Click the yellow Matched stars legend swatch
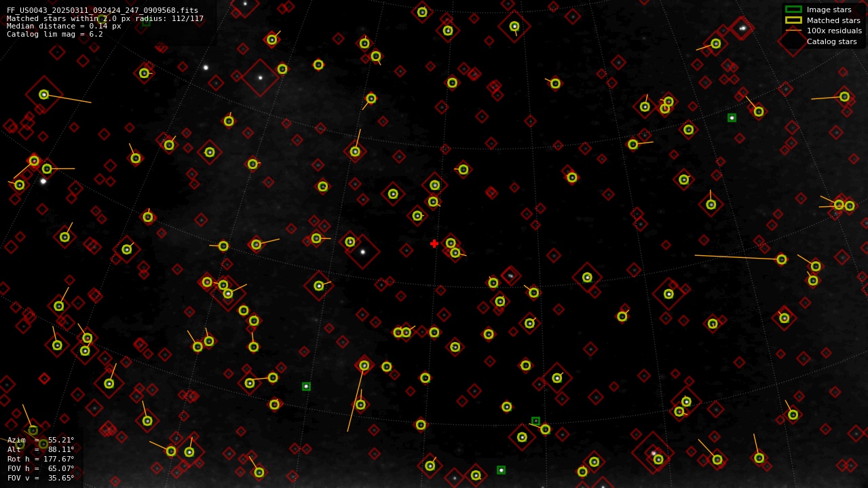868x488 pixels. 793,20
